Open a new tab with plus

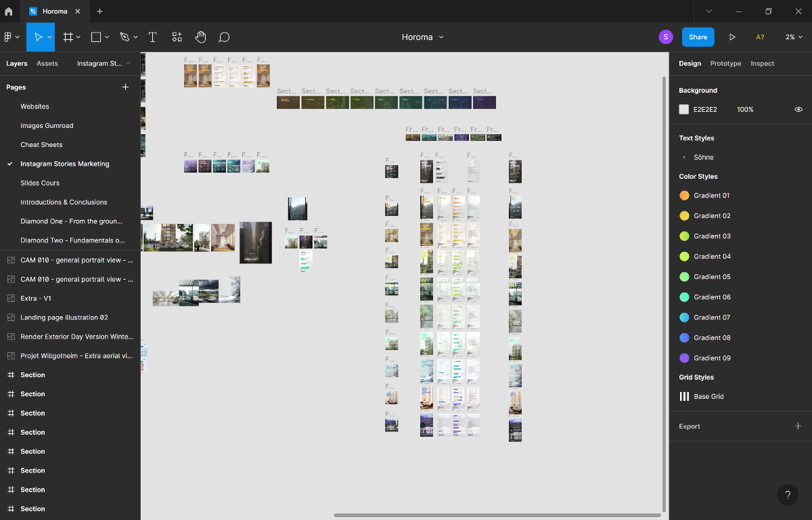pos(100,12)
